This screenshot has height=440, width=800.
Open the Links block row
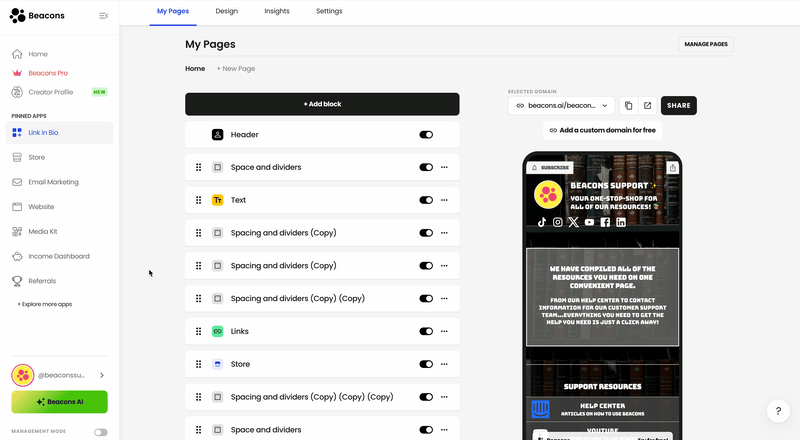click(322, 331)
